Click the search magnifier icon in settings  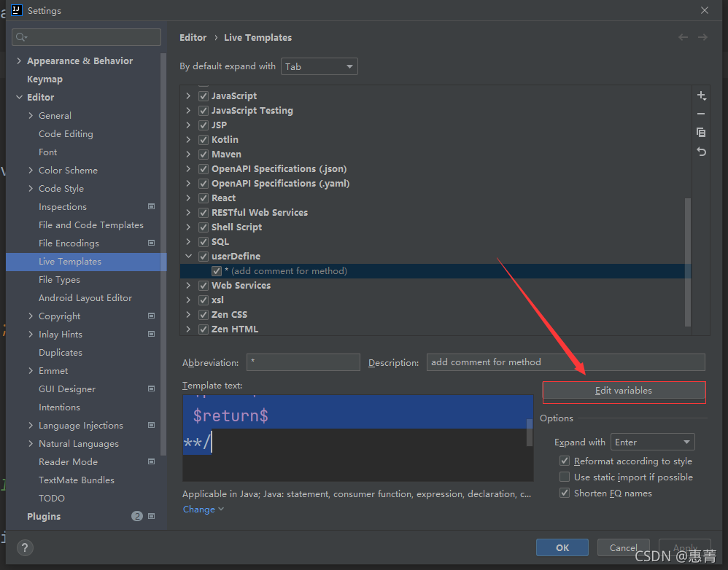(x=21, y=37)
